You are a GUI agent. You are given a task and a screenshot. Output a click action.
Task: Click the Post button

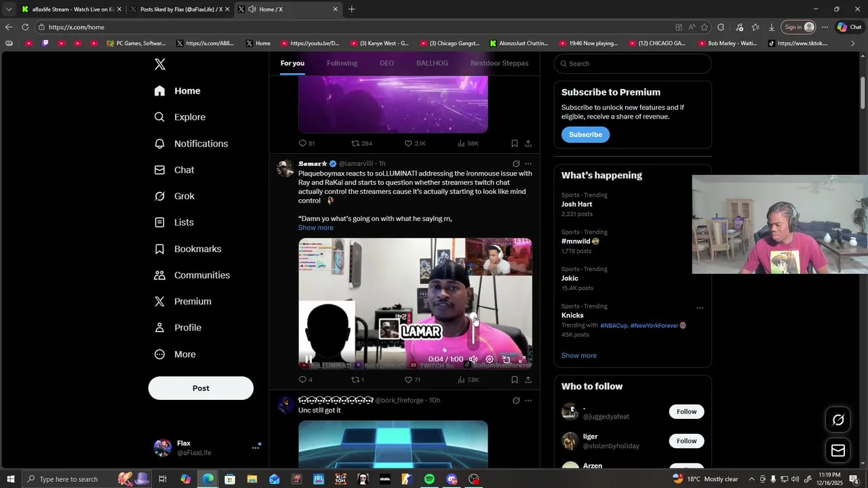tap(201, 388)
